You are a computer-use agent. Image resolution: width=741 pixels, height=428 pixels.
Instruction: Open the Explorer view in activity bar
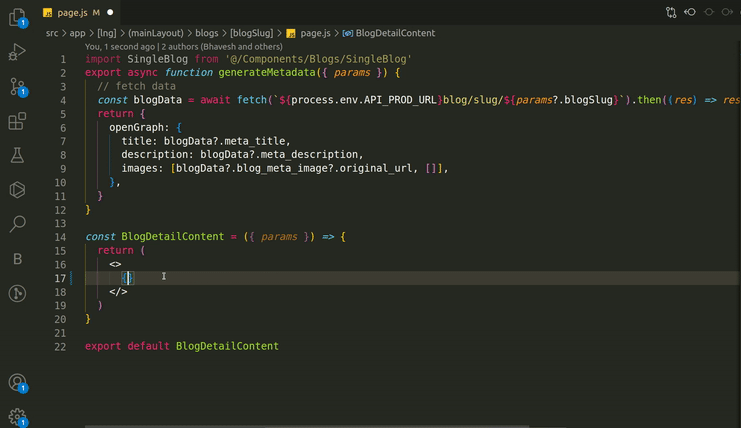(17, 17)
